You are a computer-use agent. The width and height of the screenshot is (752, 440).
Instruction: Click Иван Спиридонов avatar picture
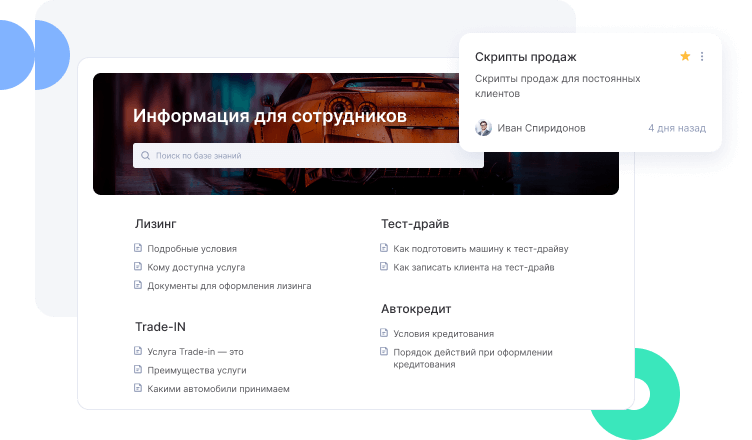[x=483, y=128]
